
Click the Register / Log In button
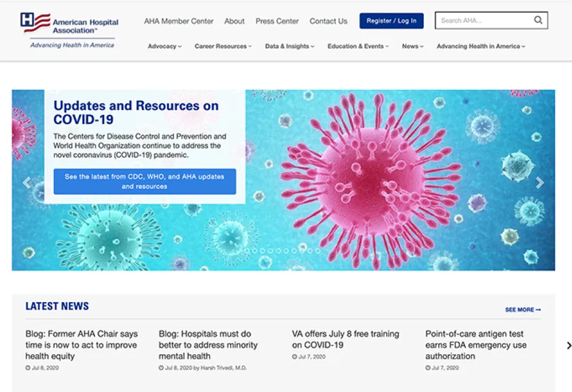click(x=391, y=21)
